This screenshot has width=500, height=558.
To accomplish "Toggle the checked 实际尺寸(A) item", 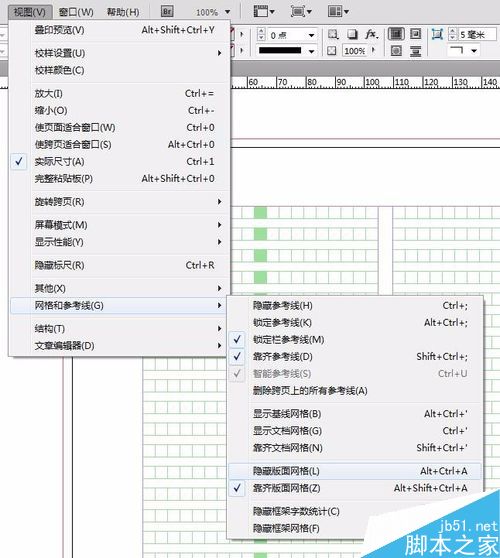I will tap(120, 162).
